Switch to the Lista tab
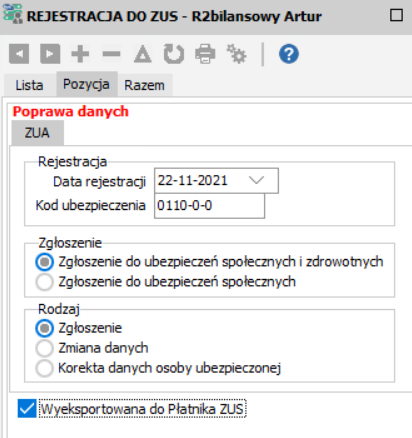412x438 pixels. (x=29, y=85)
